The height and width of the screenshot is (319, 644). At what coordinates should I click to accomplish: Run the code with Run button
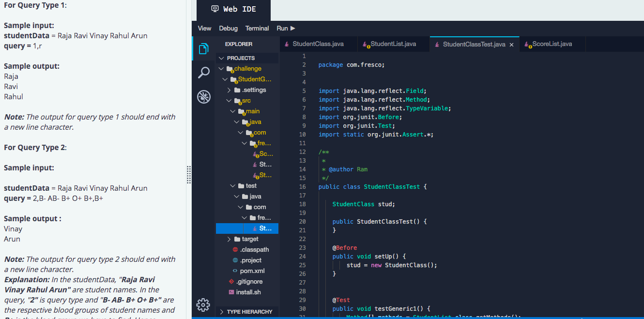pyautogui.click(x=286, y=28)
